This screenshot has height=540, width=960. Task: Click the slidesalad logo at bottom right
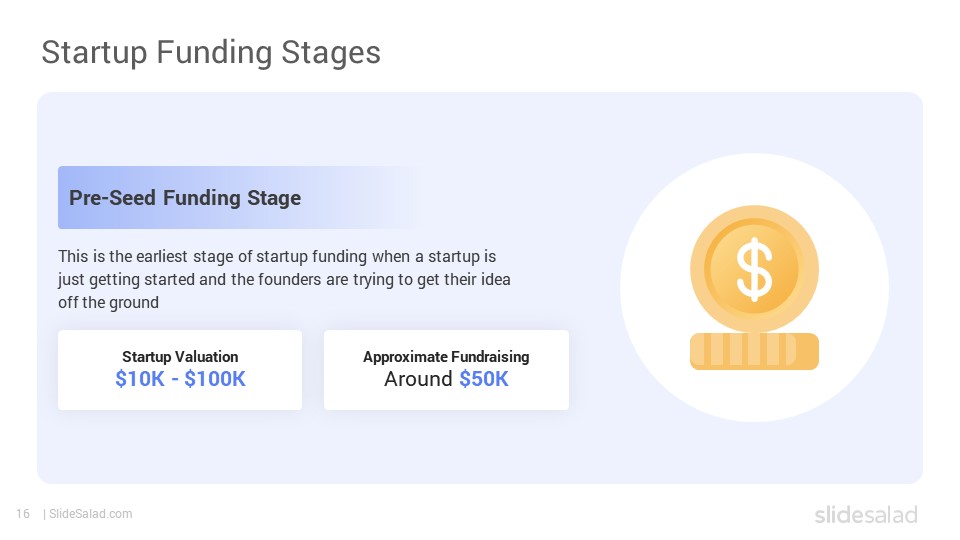point(866,514)
